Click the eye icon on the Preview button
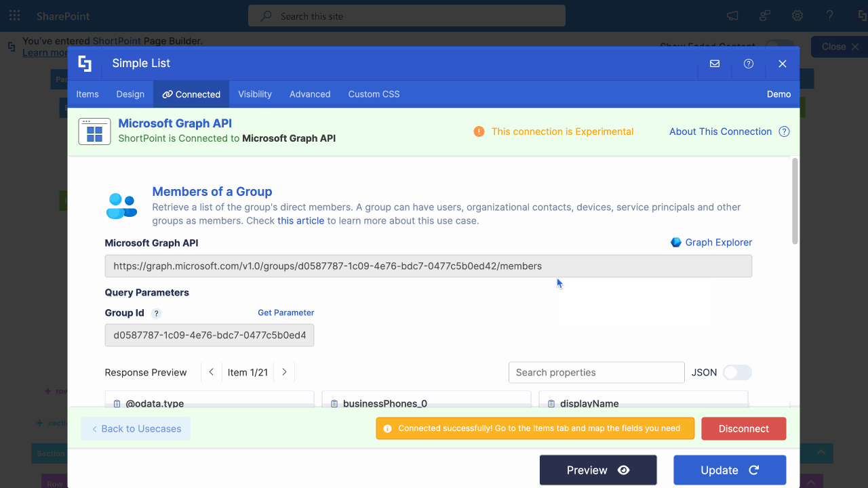 click(x=624, y=470)
